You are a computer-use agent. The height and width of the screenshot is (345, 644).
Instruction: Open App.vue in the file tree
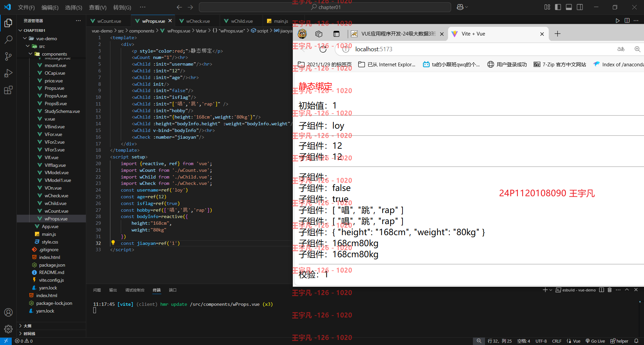click(x=50, y=226)
